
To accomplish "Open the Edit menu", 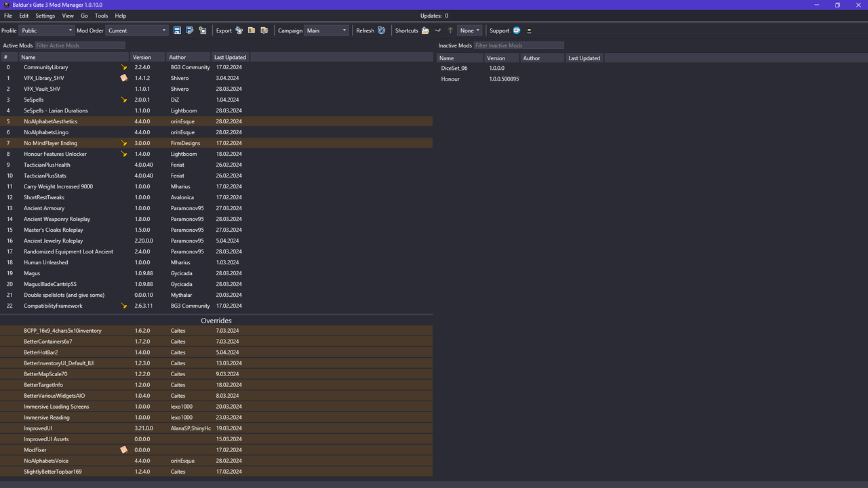I will (24, 16).
